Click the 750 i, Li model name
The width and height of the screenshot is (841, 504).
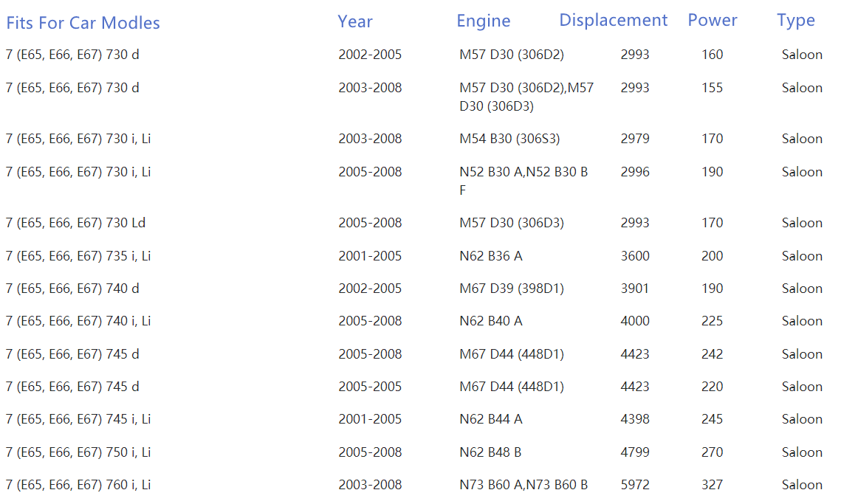pos(78,452)
